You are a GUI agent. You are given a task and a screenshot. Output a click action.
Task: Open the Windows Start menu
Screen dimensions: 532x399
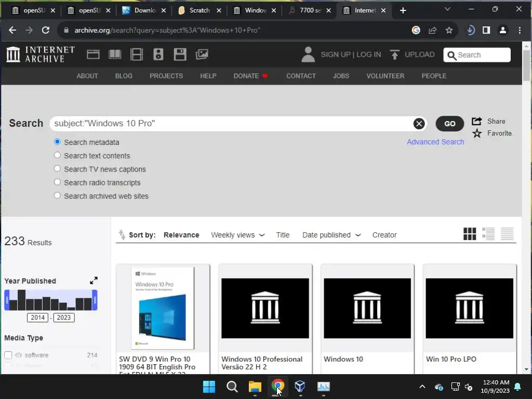coord(209,387)
